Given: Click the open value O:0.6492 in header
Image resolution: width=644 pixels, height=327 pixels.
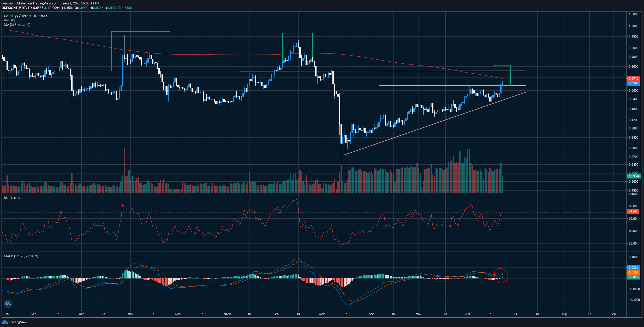Looking at the screenshot, I should point(82,8).
